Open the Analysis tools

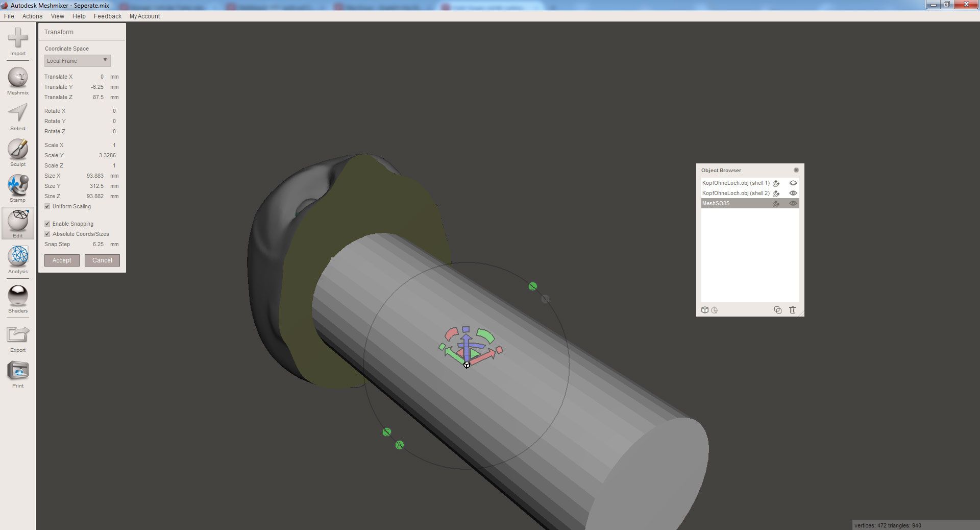(x=18, y=260)
